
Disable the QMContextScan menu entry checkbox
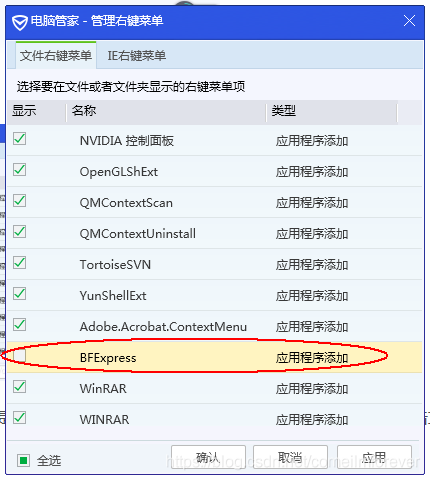click(20, 200)
